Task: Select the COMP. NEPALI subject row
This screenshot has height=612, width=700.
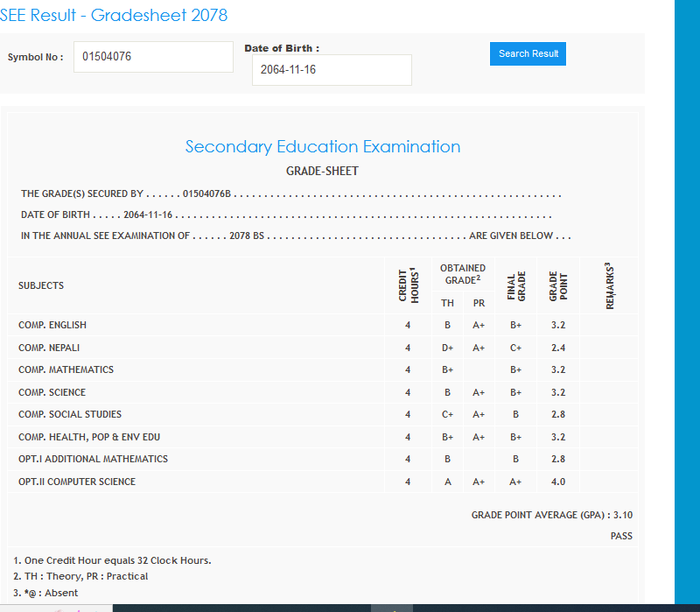Action: tap(49, 348)
